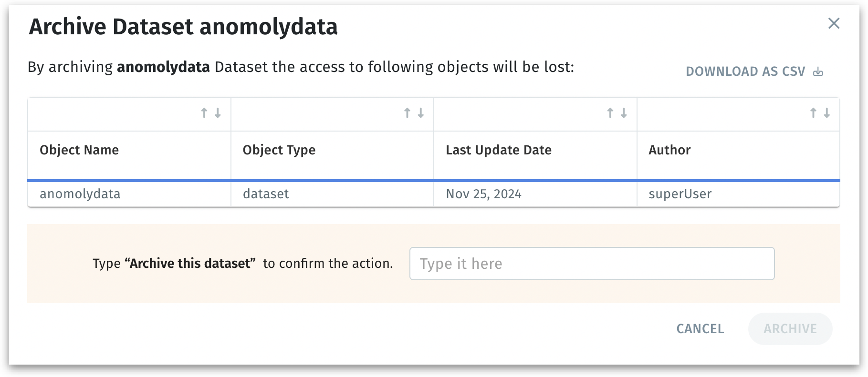Sort Object Name column ascending arrow

[204, 113]
